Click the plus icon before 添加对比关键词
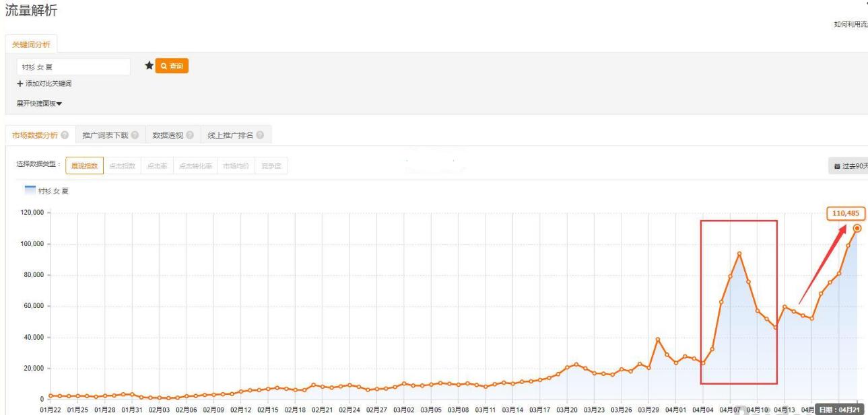The height and width of the screenshot is (415, 868). [20, 84]
